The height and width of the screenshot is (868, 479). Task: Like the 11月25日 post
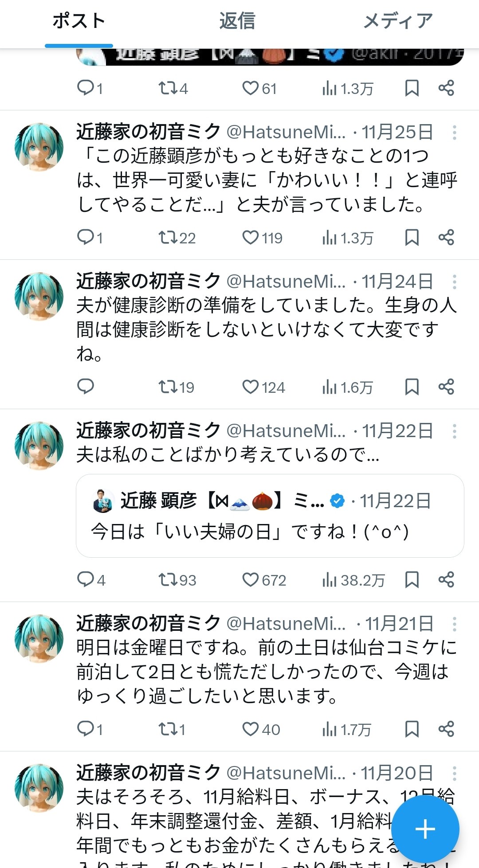click(250, 238)
